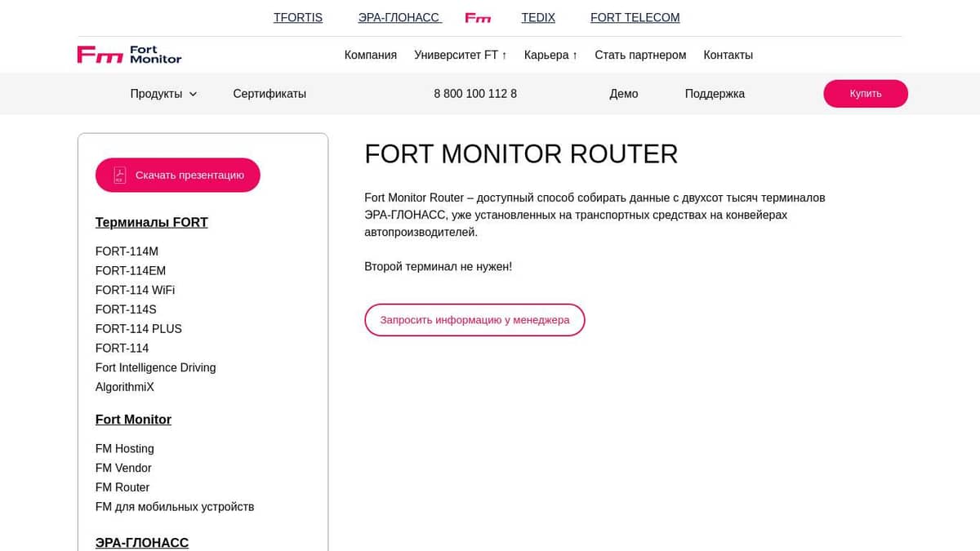Expand the Университет FT menu item

(x=461, y=55)
